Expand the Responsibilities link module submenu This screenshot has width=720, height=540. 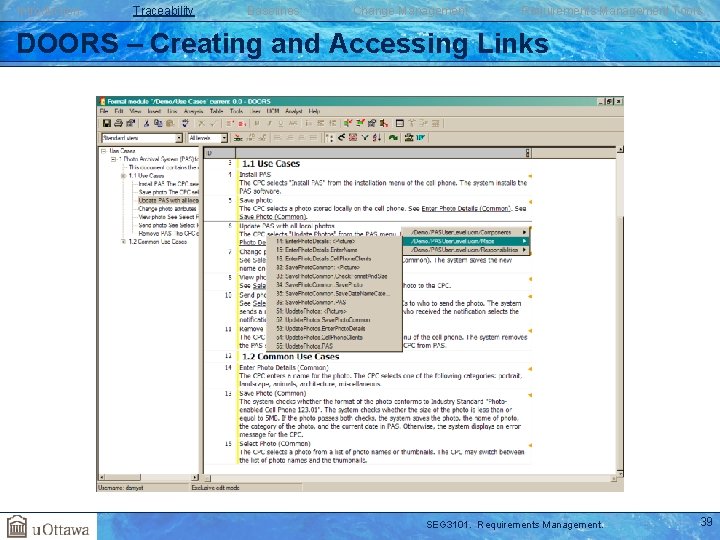click(x=466, y=250)
